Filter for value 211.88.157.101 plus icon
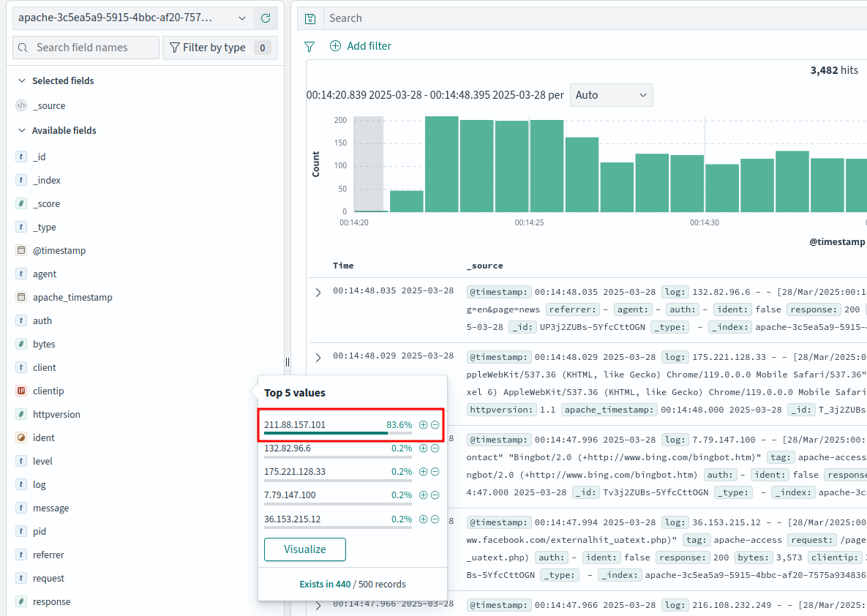Image resolution: width=867 pixels, height=616 pixels. (423, 425)
